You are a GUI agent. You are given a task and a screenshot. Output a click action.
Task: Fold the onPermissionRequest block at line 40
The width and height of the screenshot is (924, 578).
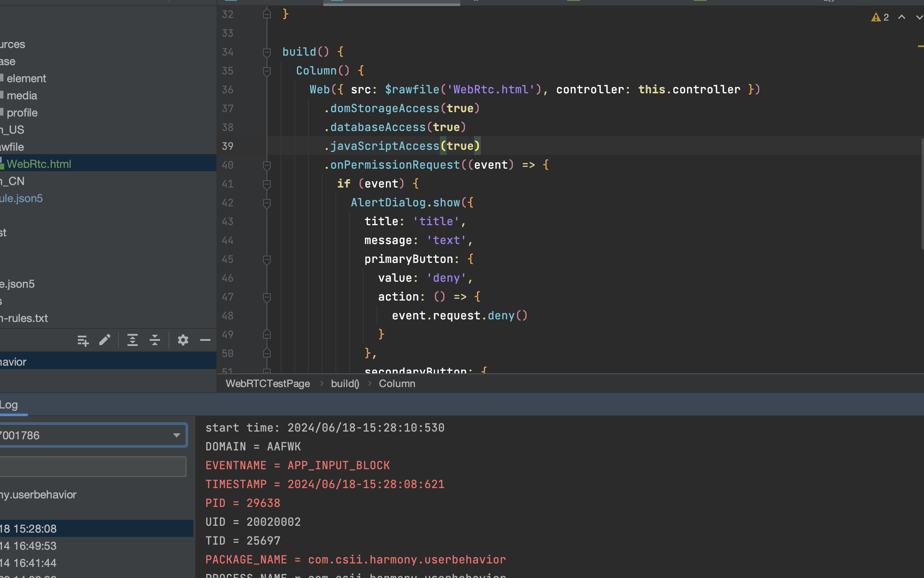(x=267, y=165)
